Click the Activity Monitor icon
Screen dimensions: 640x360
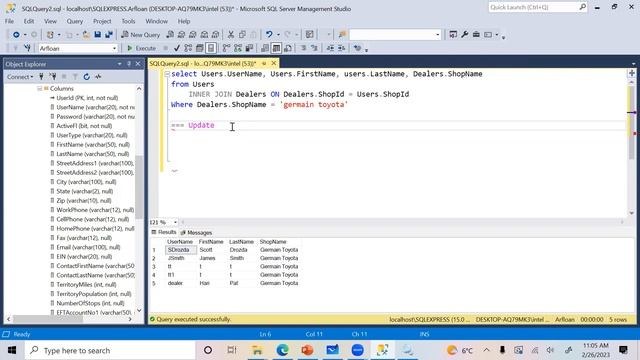tap(98, 77)
